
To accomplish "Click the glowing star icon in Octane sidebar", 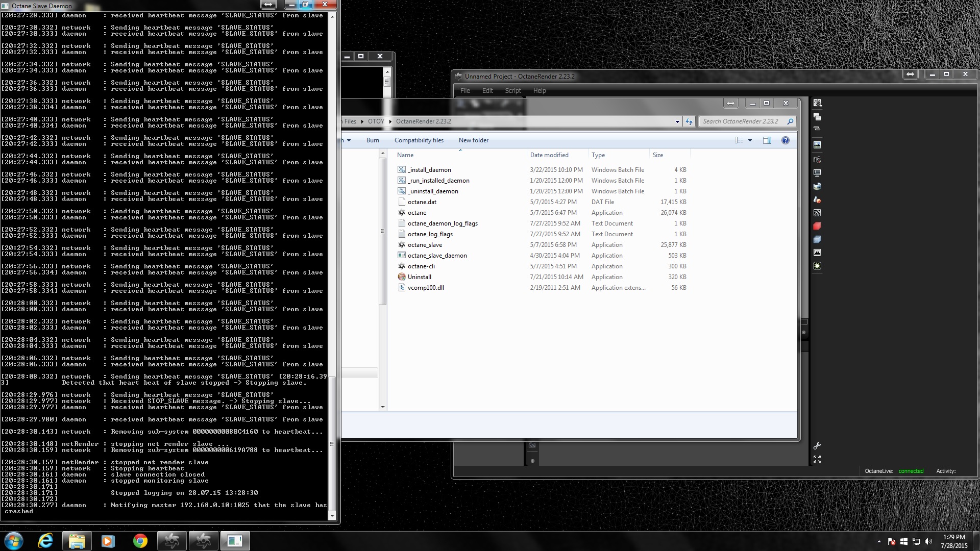I will pos(817,266).
